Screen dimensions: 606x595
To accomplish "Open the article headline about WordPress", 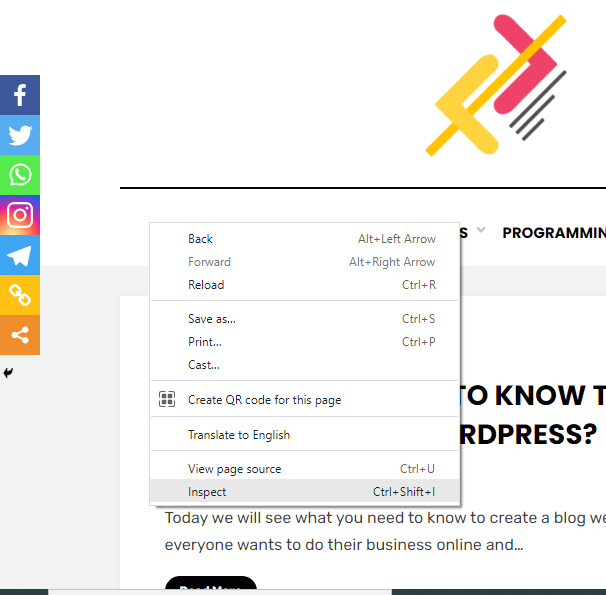I will (x=533, y=415).
